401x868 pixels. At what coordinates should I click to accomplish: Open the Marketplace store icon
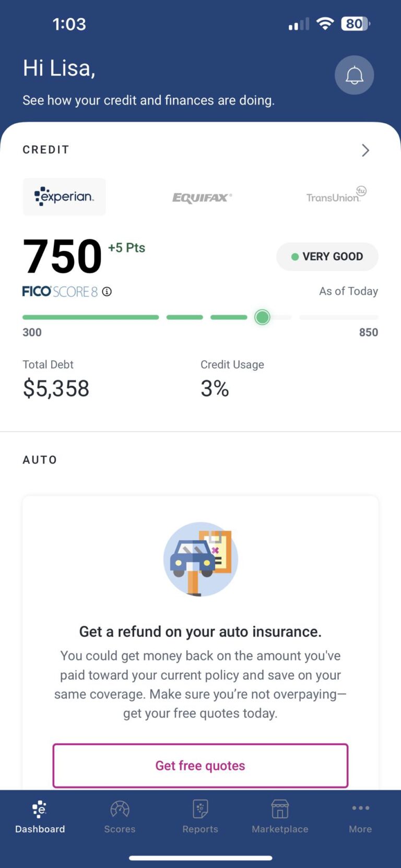coord(280,809)
